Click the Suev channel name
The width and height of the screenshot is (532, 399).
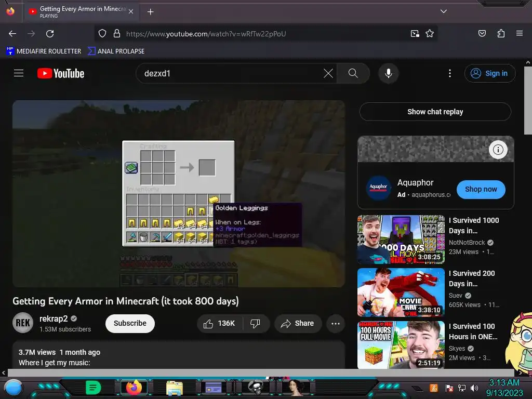(455, 296)
